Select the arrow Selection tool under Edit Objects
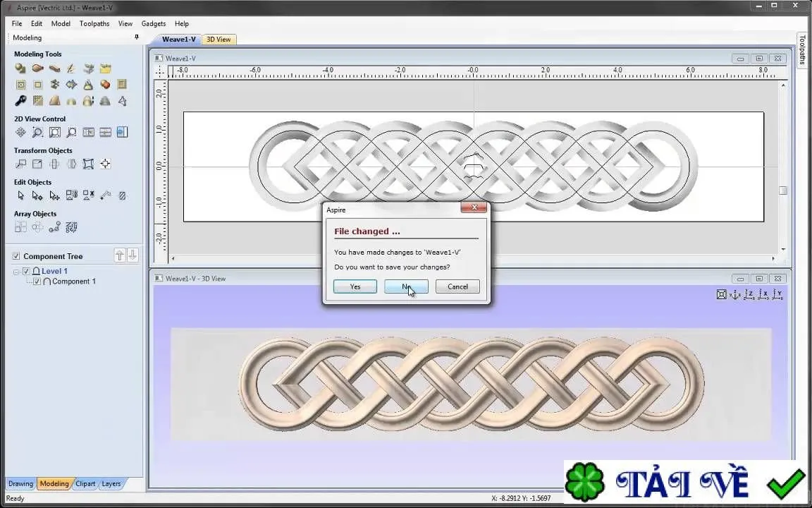The image size is (812, 508). point(20,195)
